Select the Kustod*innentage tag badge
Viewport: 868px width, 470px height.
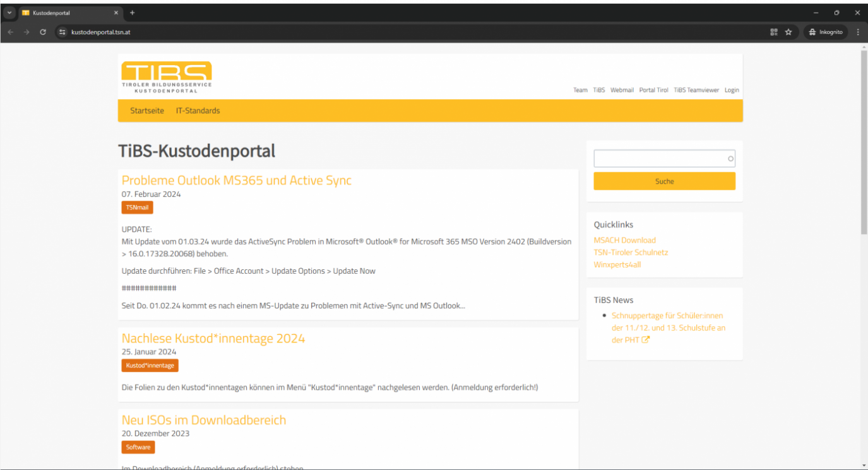click(x=150, y=365)
